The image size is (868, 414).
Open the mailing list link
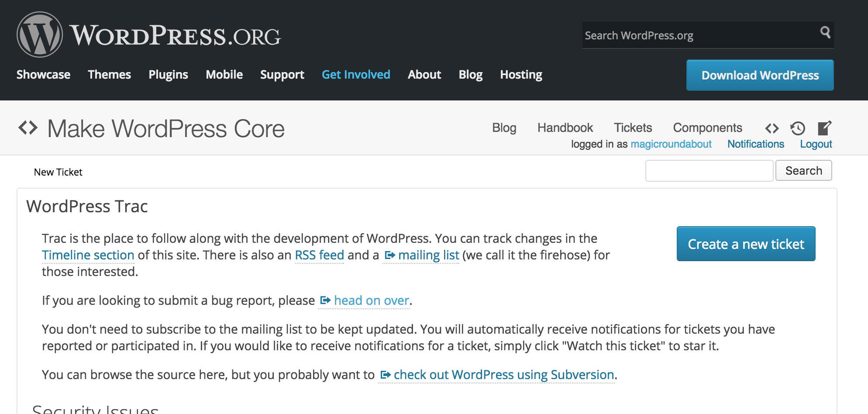click(422, 255)
